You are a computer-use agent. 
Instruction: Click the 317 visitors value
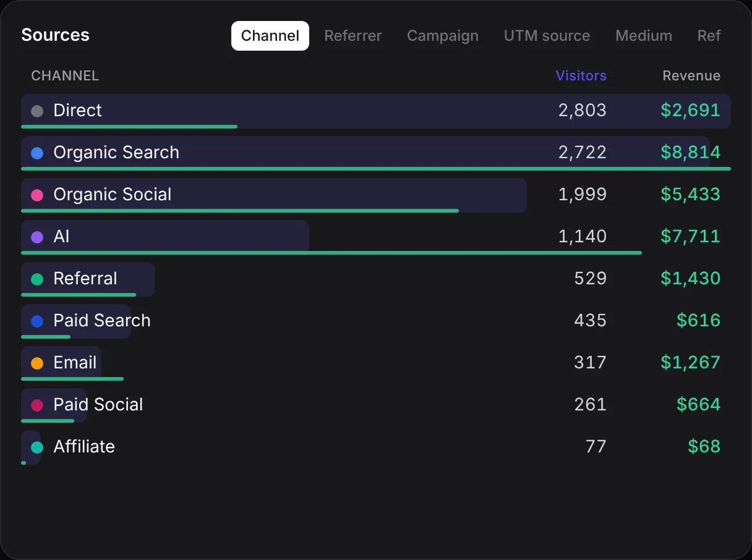590,363
